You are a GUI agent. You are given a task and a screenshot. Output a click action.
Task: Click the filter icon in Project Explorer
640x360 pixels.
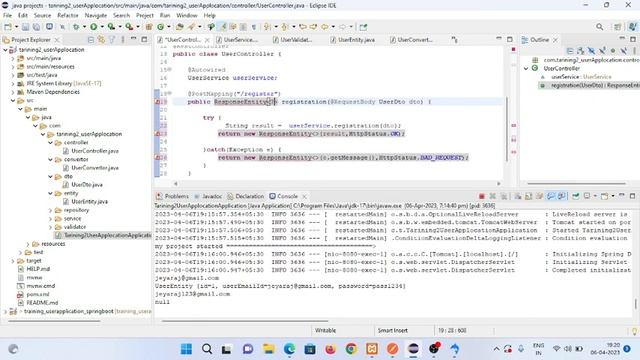[112, 40]
